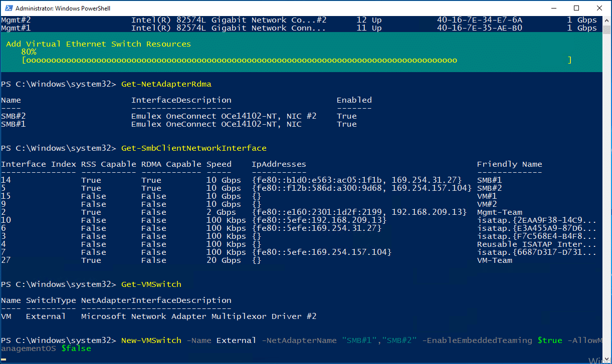The width and height of the screenshot is (612, 364).
Task: Click the window title 'Administrator: Windows PowerShell'
Action: [63, 9]
